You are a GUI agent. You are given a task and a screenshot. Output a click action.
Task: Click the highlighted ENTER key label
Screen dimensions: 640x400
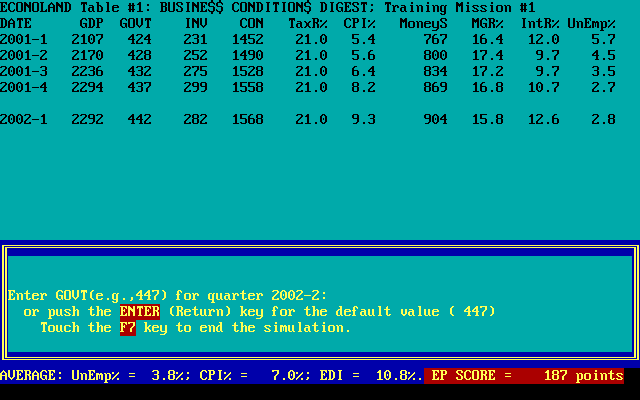140,312
